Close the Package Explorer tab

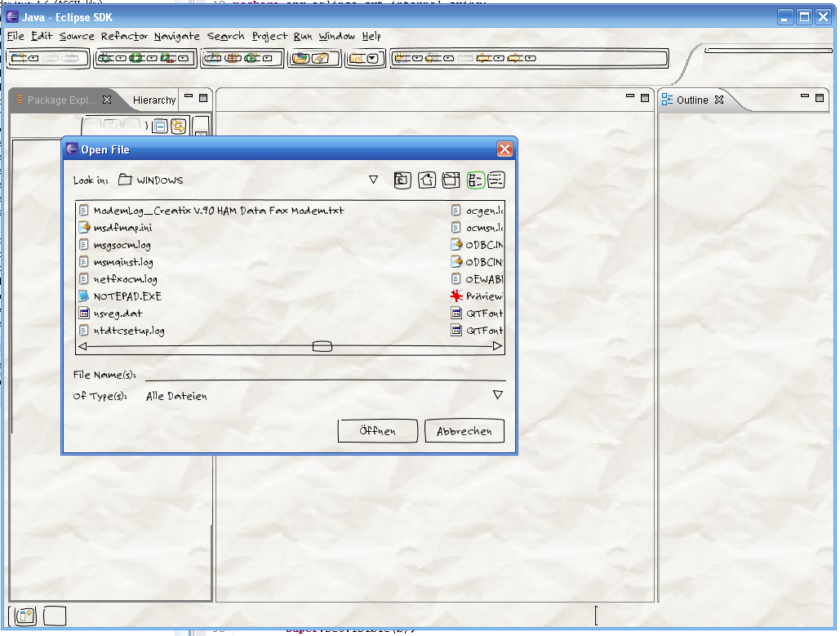point(107,100)
